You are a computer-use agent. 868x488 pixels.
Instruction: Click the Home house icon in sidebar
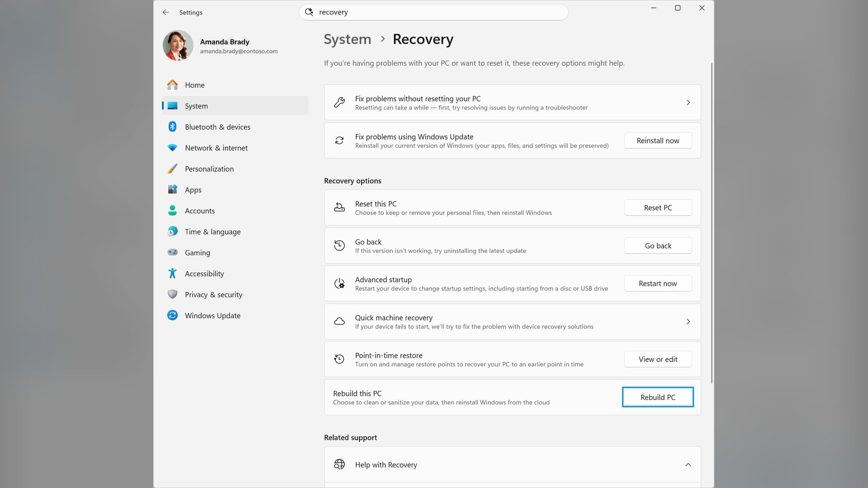point(172,85)
